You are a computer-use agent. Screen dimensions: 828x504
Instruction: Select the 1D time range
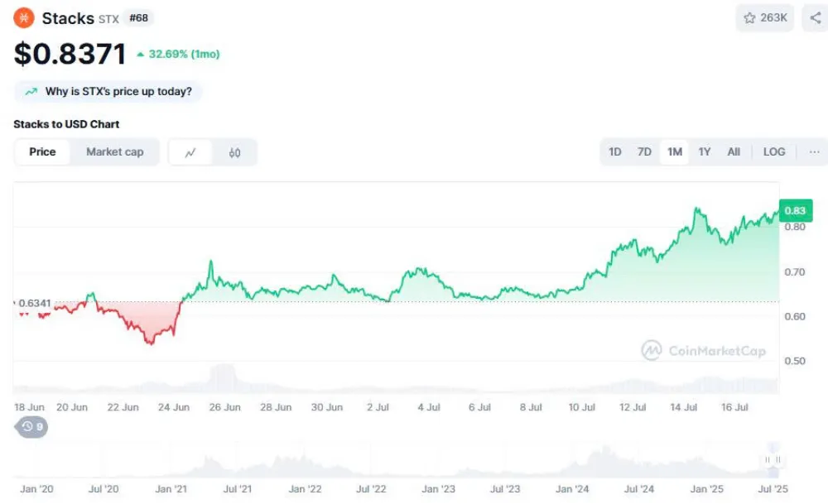click(x=615, y=151)
